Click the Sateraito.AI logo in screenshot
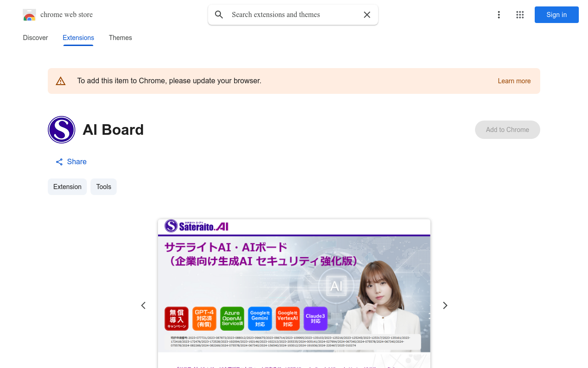 pos(197,226)
